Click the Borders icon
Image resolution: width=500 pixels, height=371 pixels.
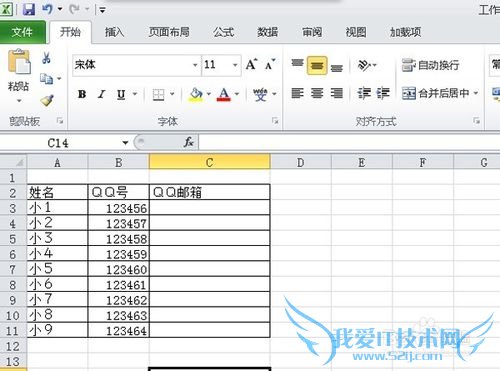[158, 95]
